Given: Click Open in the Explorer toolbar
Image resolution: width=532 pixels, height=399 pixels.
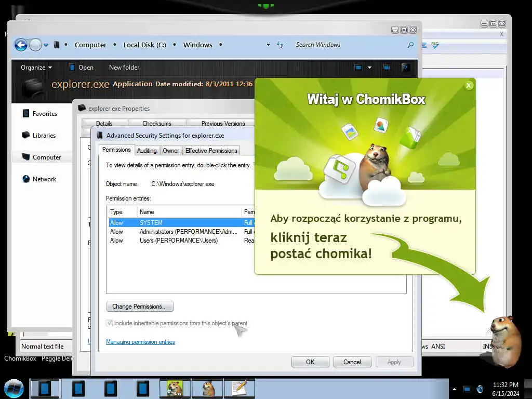Looking at the screenshot, I should click(x=81, y=67).
